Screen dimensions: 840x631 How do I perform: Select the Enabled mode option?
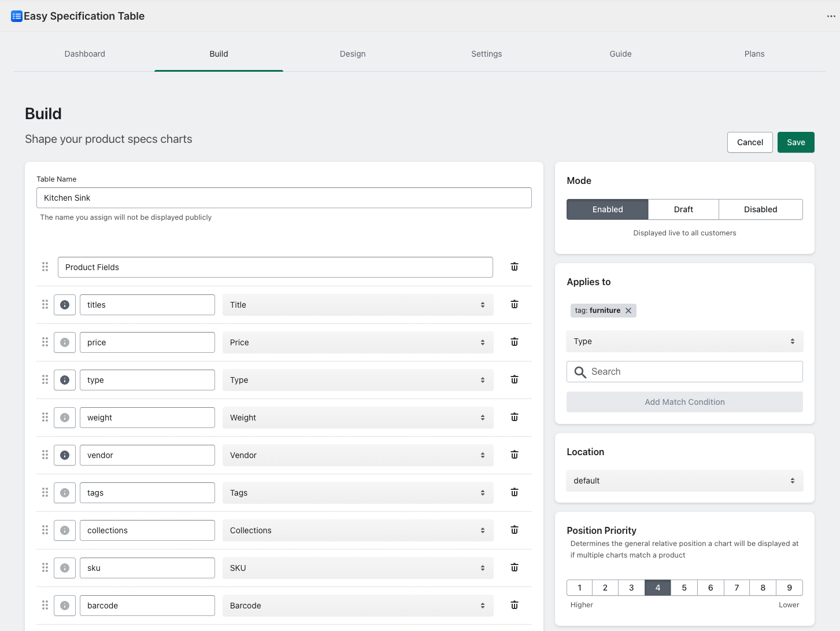coord(607,209)
